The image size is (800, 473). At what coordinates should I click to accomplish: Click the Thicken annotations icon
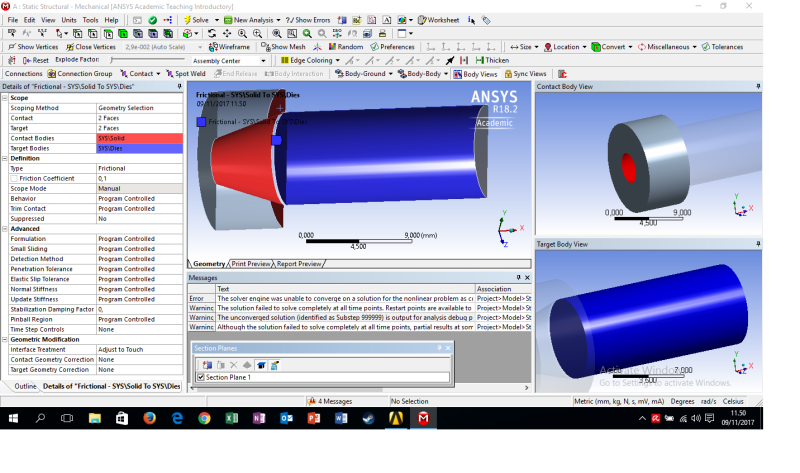[480, 60]
